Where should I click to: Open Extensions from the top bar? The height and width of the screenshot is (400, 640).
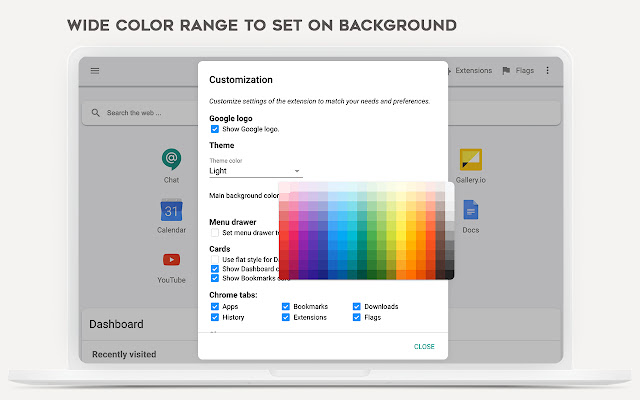tap(468, 71)
